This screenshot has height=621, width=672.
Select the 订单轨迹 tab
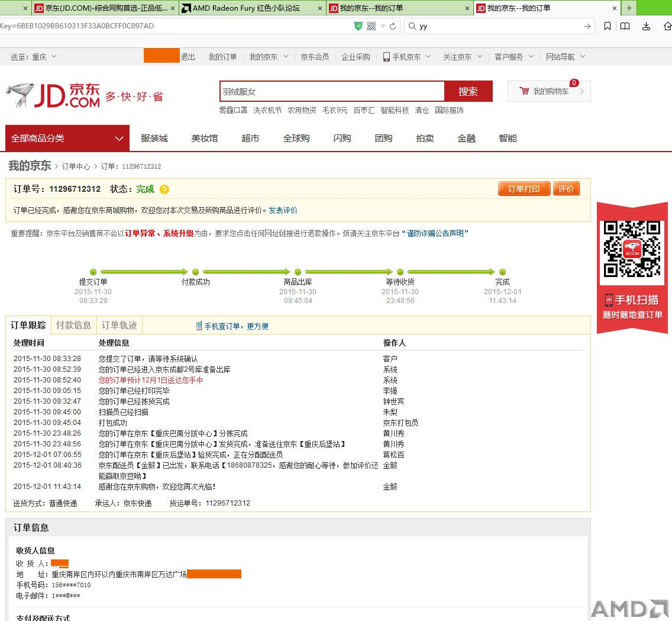pyautogui.click(x=119, y=326)
